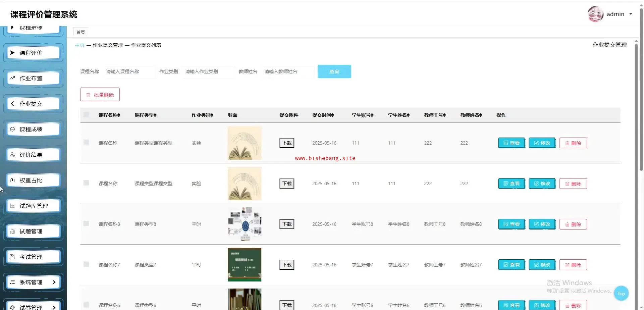
Task: Open the admin user dropdown arrow
Action: [x=631, y=14]
